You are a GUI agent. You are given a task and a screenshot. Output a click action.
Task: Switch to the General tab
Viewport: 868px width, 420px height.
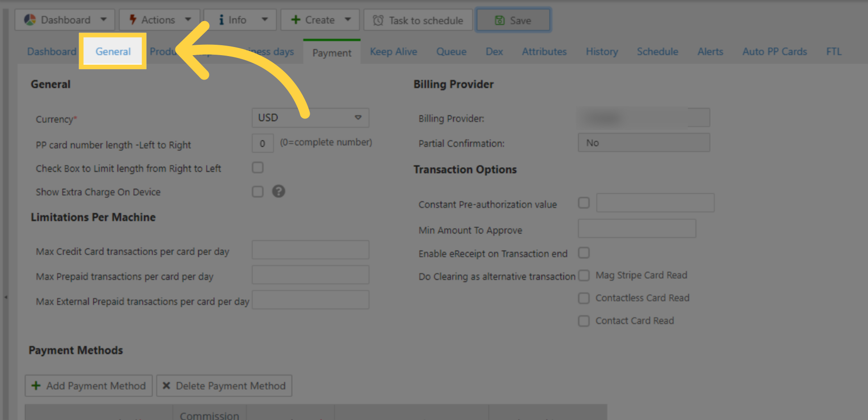click(x=113, y=52)
